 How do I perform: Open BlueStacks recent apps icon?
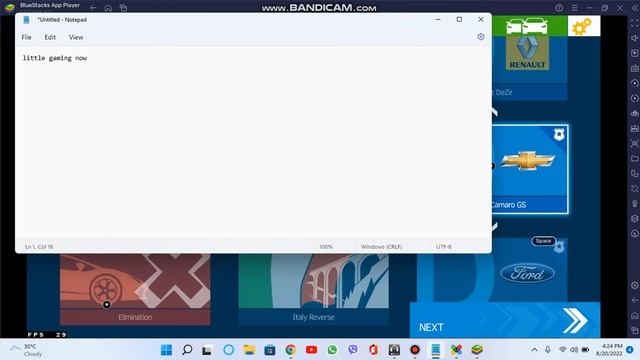click(123, 8)
